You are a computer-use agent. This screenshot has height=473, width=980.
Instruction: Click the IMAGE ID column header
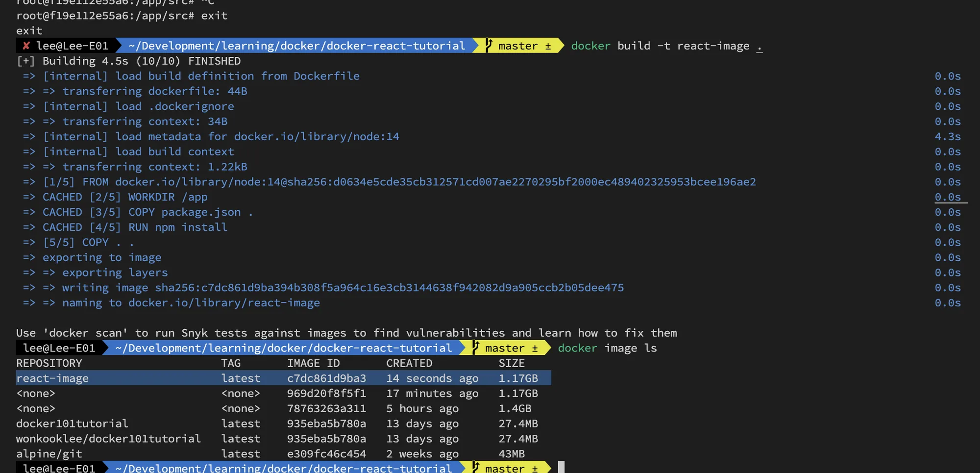[314, 363]
